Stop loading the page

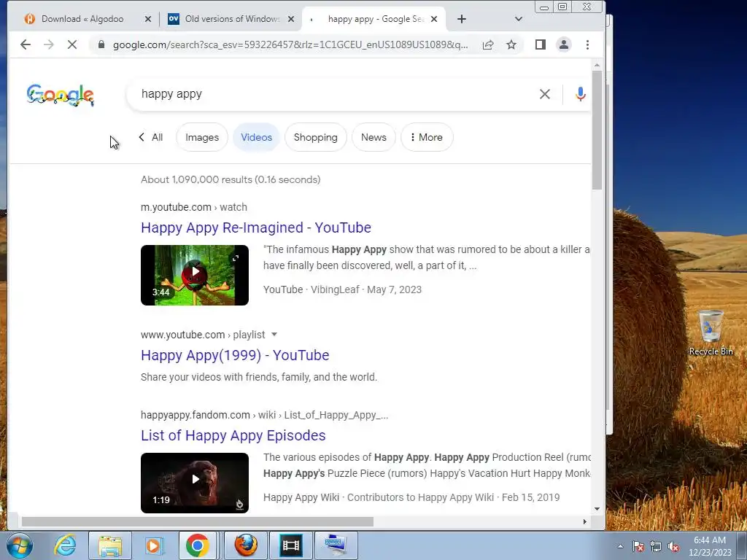(72, 44)
